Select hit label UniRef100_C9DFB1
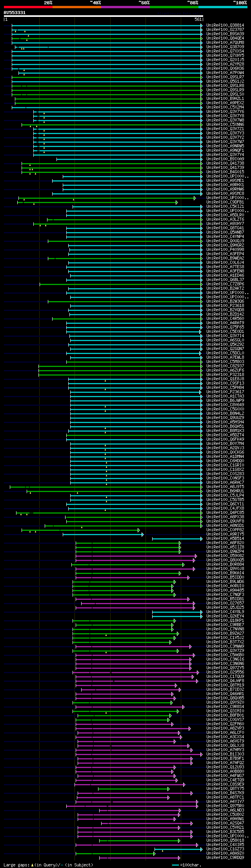This screenshot has width=251, height=868. pyautogui.click(x=225, y=202)
